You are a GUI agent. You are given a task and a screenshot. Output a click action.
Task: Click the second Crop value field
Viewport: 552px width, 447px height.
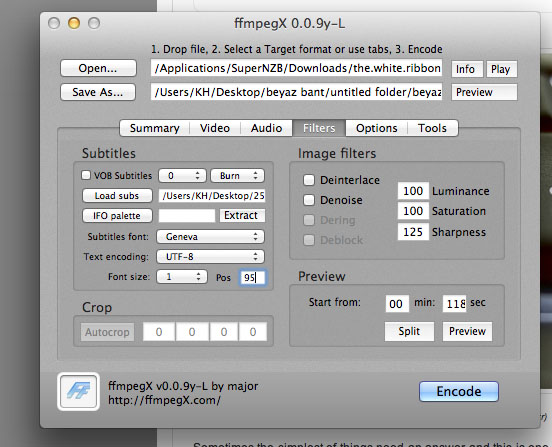(x=192, y=332)
